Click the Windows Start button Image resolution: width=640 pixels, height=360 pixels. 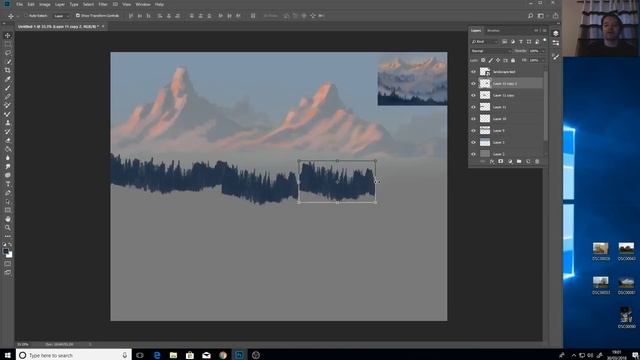[x=7, y=355]
